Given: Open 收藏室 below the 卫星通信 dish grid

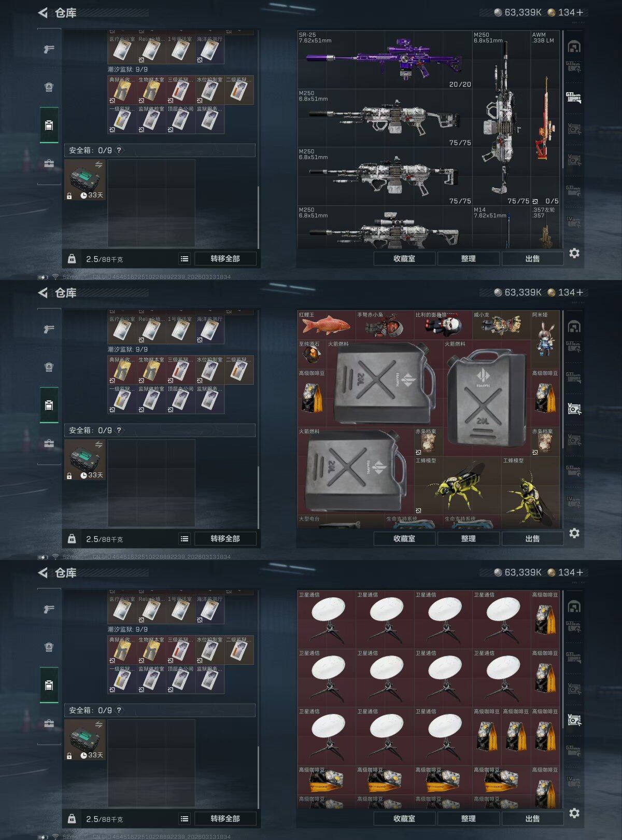Looking at the screenshot, I should pos(404,818).
